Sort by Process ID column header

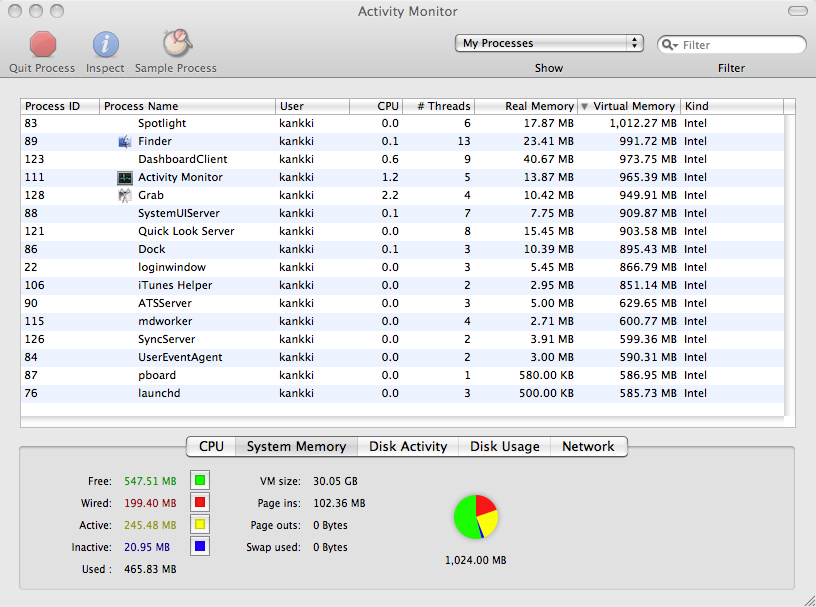tap(60, 106)
